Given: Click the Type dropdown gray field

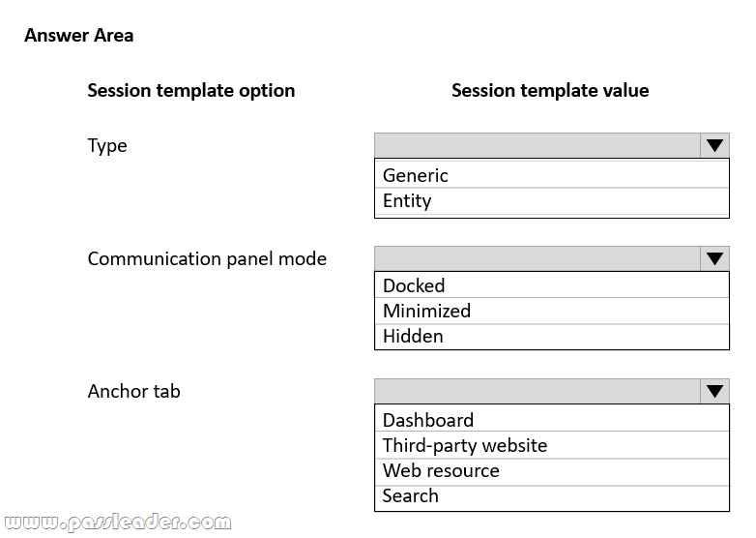Looking at the screenshot, I should coord(538,146).
